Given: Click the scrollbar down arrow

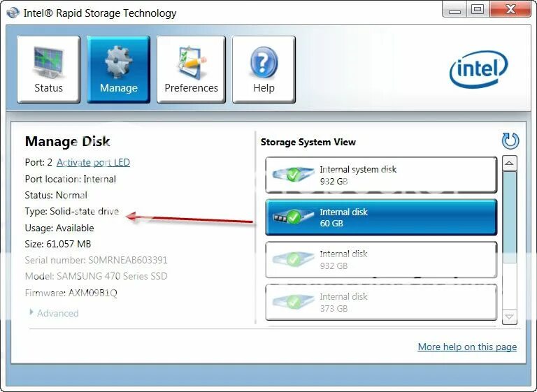Looking at the screenshot, I should (x=509, y=317).
